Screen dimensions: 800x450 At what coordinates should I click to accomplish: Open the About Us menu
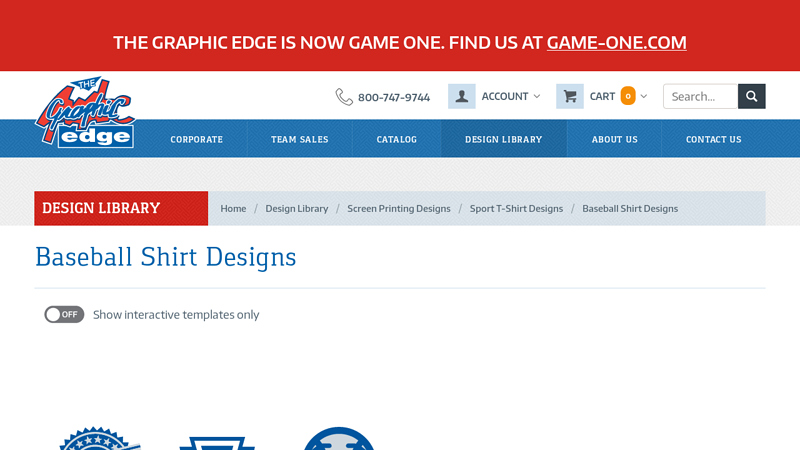point(614,139)
